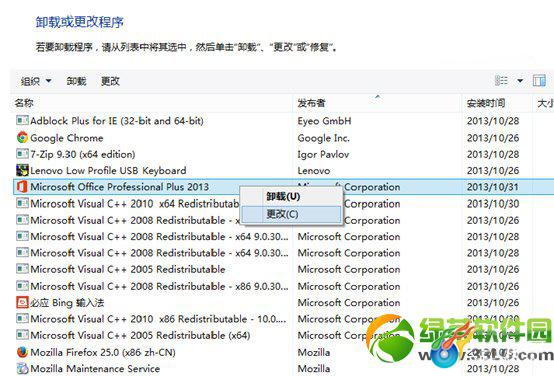The width and height of the screenshot is (554, 376).
Task: Click the 卸载或更改程序 heading
Action: click(x=79, y=22)
